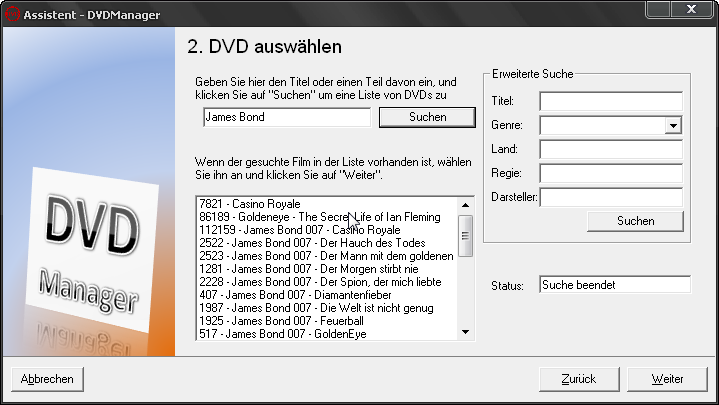The height and width of the screenshot is (405, 719).
Task: Select 2523 - Der Mann mit dem goldenen
Action: click(x=326, y=256)
